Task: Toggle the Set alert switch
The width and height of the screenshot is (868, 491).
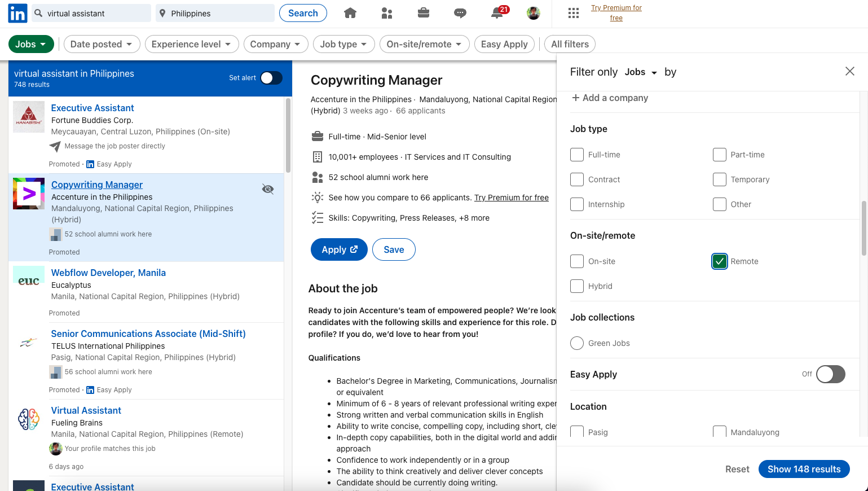Action: (271, 78)
